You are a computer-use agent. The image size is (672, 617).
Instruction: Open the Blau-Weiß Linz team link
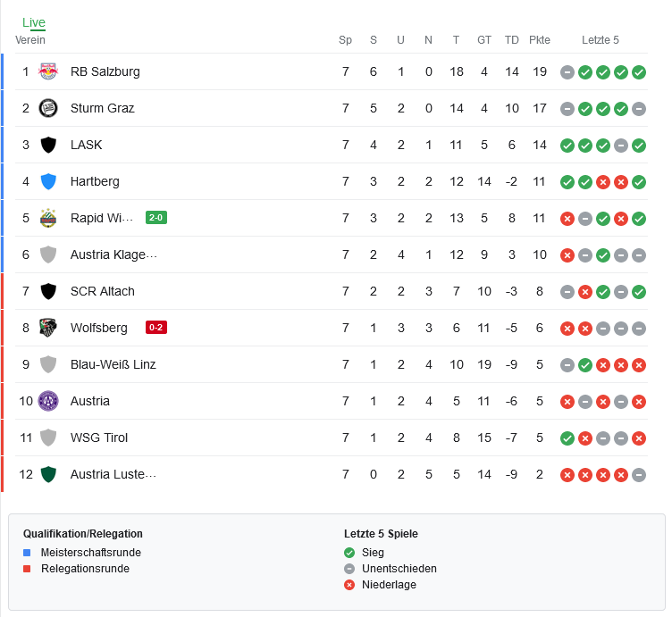click(x=113, y=364)
